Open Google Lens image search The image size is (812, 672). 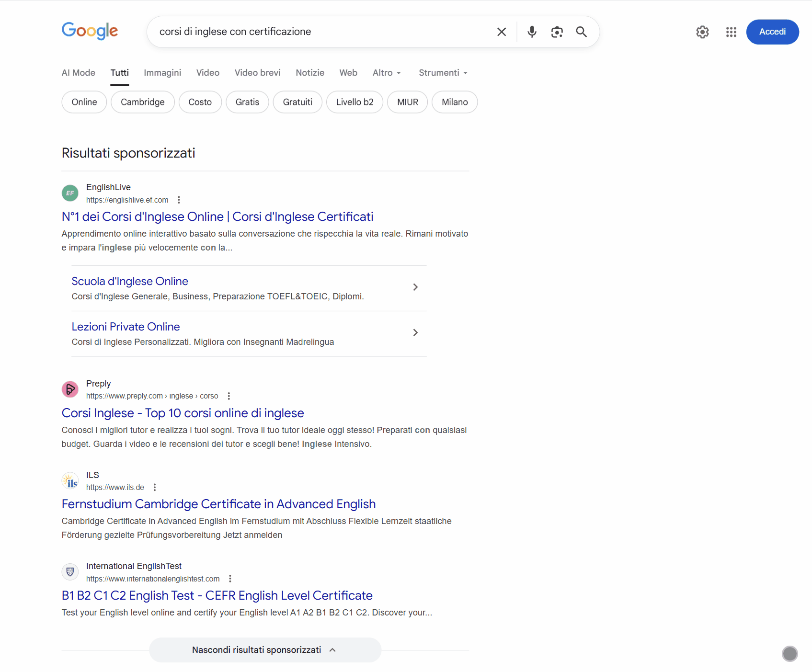click(x=557, y=32)
